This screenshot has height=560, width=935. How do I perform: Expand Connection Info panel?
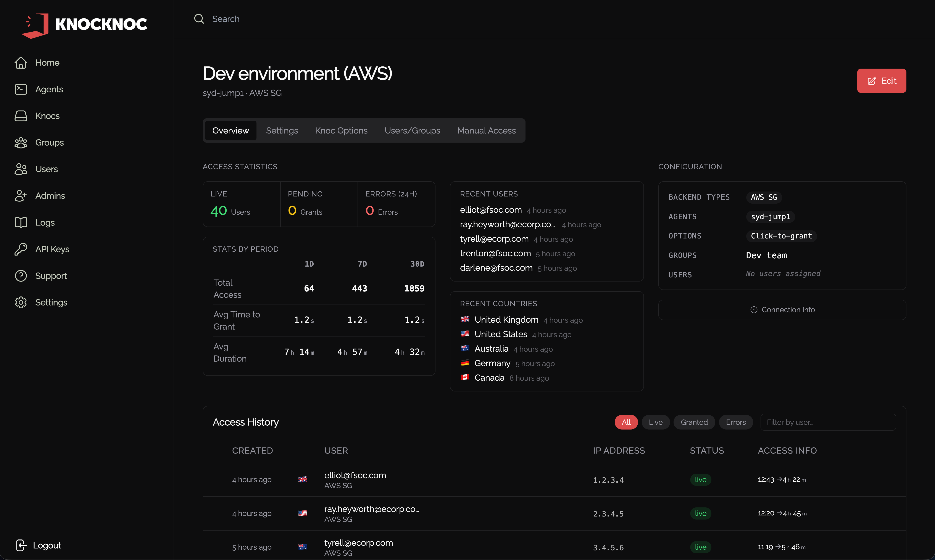coord(782,310)
